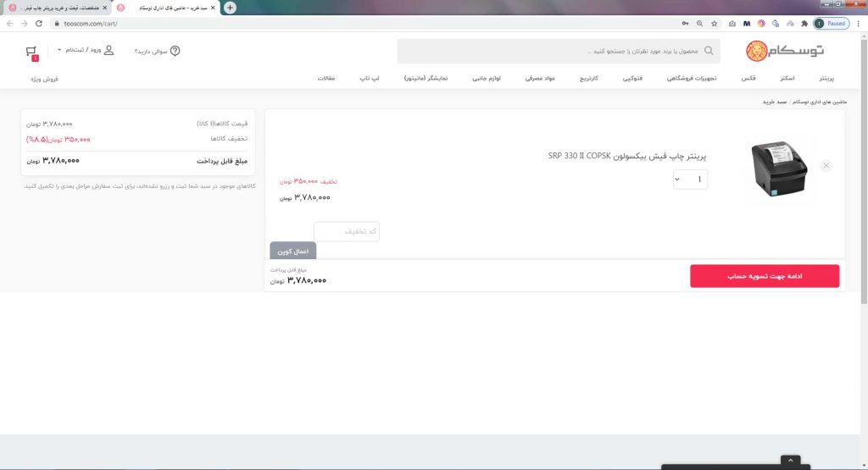
Task: Open the فکس menu
Action: (x=748, y=79)
